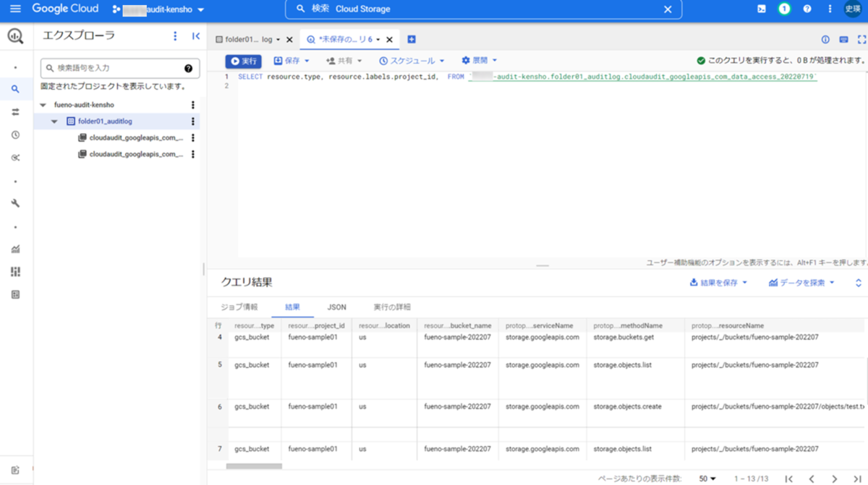This screenshot has height=485, width=868.
Task: Open the 結果を保存 save results dropdown
Action: coord(718,283)
